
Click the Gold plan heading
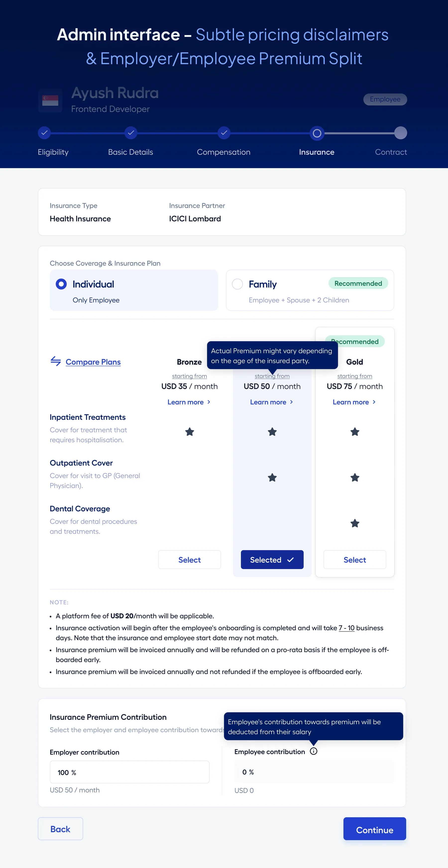click(x=355, y=362)
